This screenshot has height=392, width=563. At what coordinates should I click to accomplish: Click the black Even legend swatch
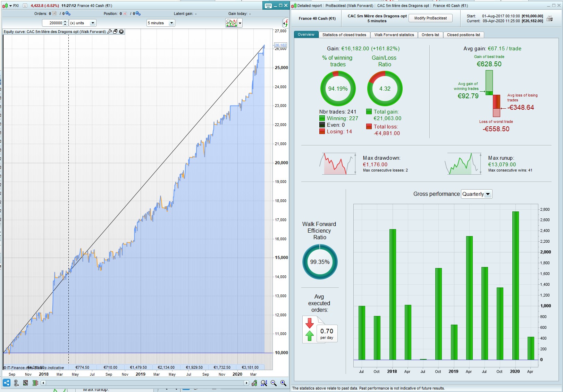322,125
